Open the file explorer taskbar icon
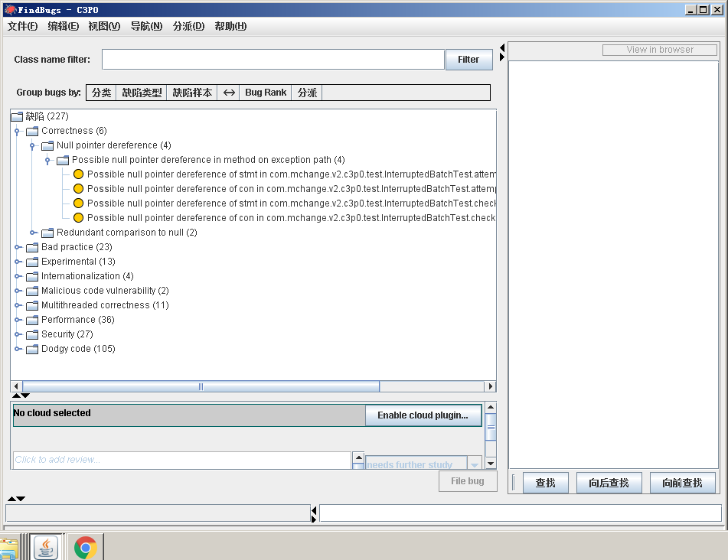The image size is (728, 560). click(9, 549)
